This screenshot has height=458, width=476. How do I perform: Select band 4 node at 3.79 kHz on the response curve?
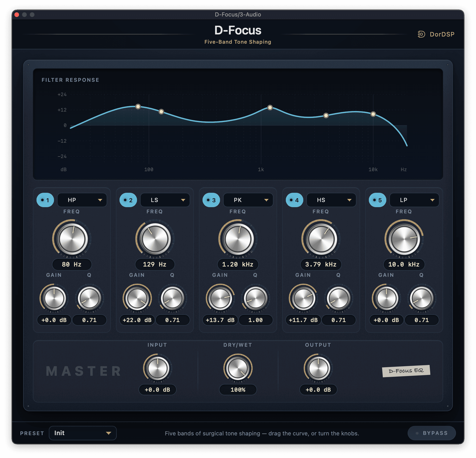coord(326,115)
